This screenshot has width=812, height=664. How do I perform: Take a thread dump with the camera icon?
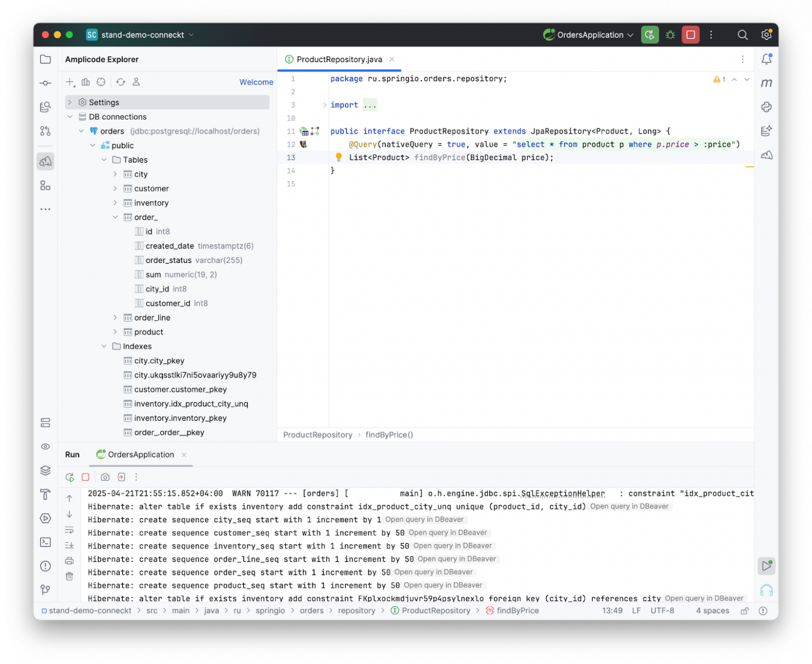click(x=105, y=477)
